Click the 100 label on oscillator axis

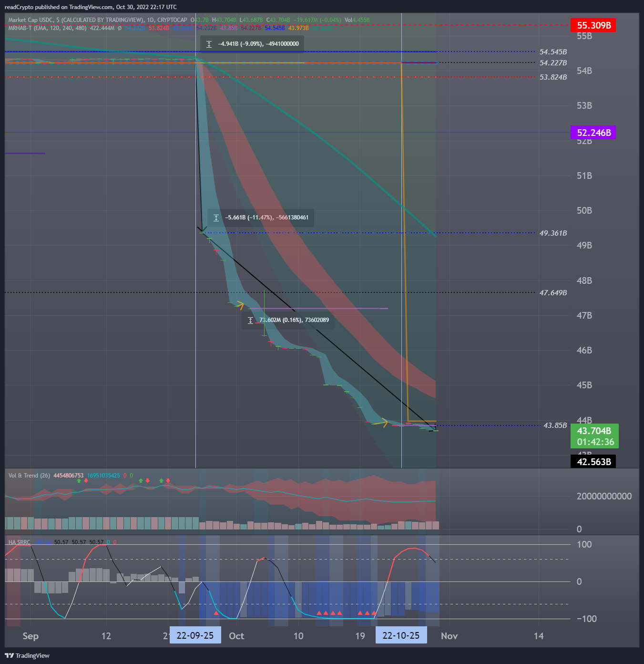click(584, 544)
